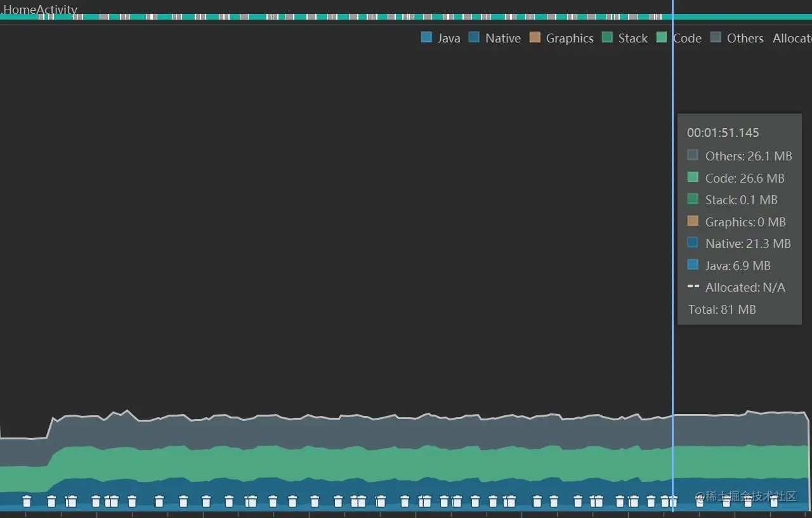Click the .HomeActivity label on event bar
The height and width of the screenshot is (518, 812).
[39, 10]
